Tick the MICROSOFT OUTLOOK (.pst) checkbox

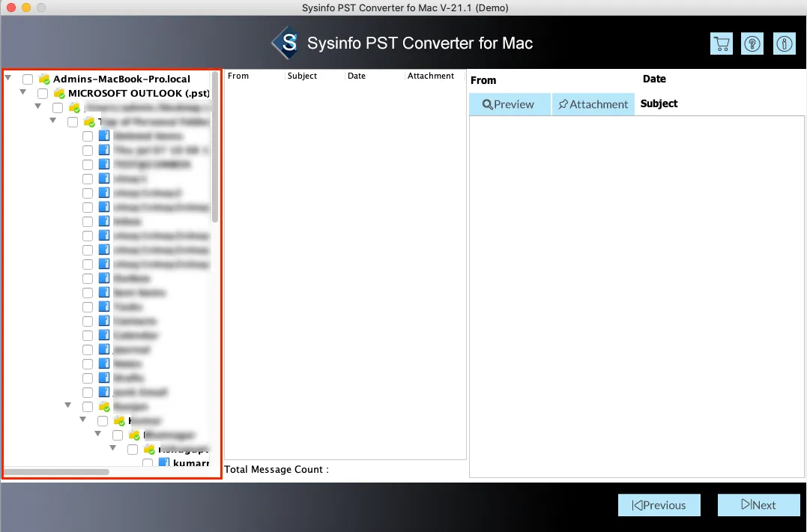click(43, 94)
